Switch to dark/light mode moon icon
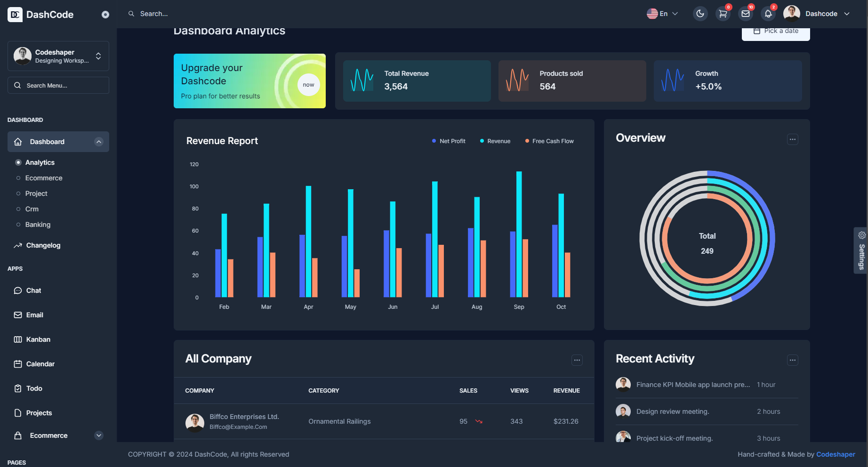The width and height of the screenshot is (868, 467). tap(700, 14)
